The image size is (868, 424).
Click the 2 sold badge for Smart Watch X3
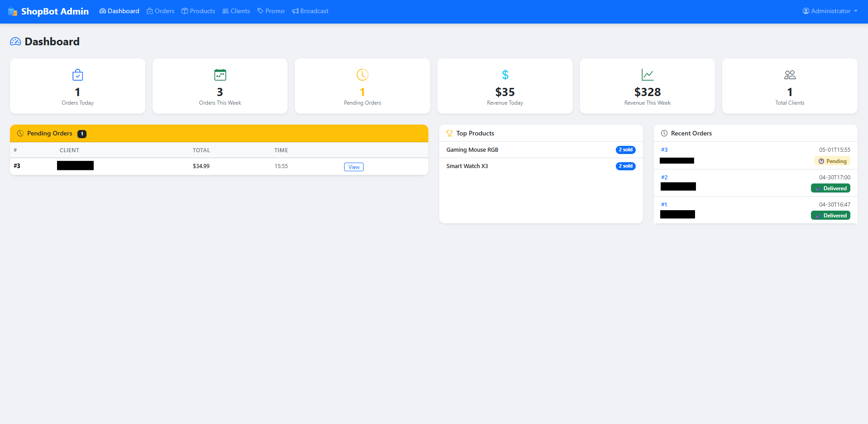tap(626, 166)
